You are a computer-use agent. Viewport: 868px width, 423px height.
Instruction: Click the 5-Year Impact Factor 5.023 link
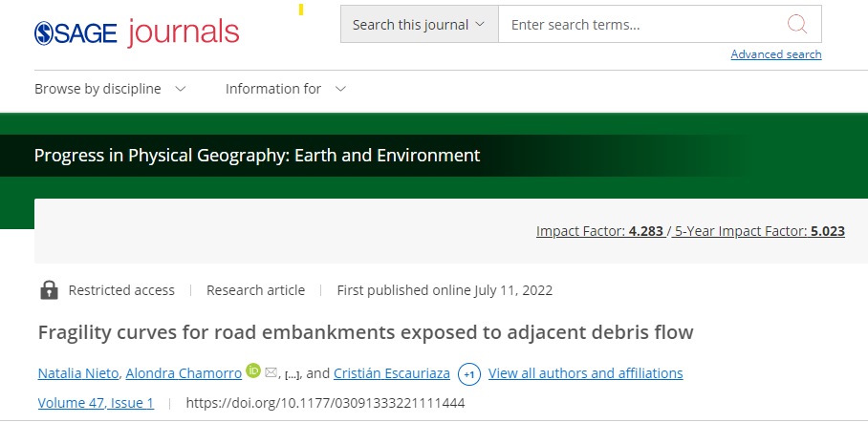[x=759, y=231]
